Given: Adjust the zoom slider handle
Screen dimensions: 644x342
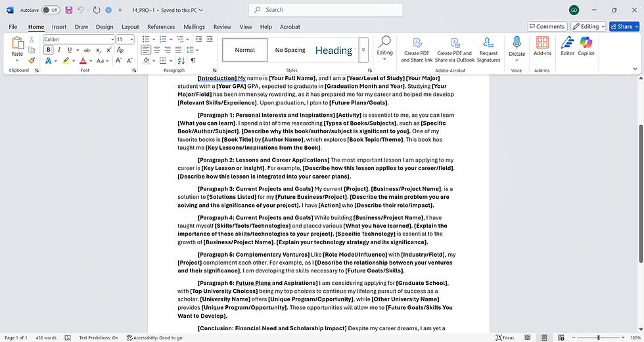Looking at the screenshot, I should 599,337.
